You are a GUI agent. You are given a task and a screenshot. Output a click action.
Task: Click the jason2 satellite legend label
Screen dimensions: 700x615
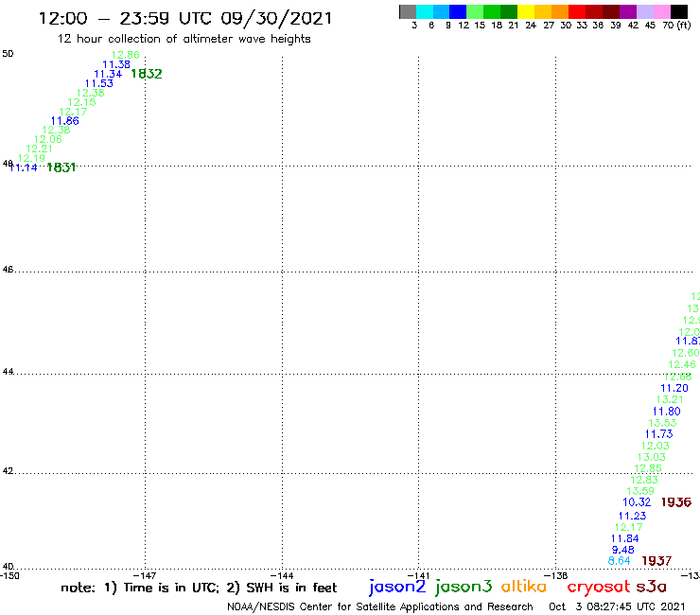tap(397, 587)
